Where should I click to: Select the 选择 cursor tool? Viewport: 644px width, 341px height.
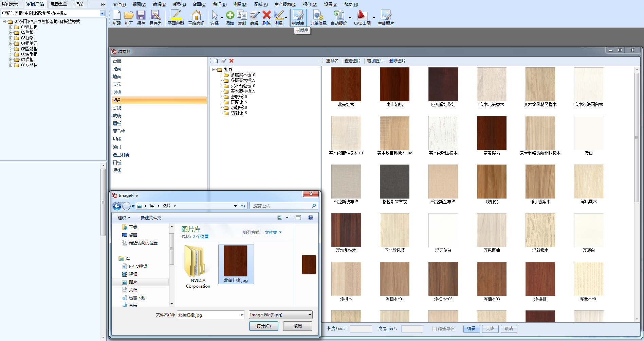click(215, 18)
